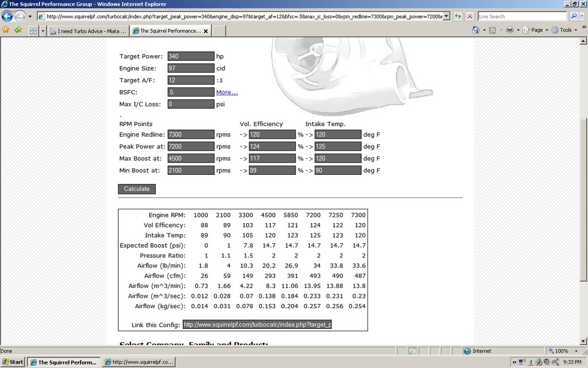The height and width of the screenshot is (368, 588).
Task: Select the Print icon
Action: (x=510, y=29)
